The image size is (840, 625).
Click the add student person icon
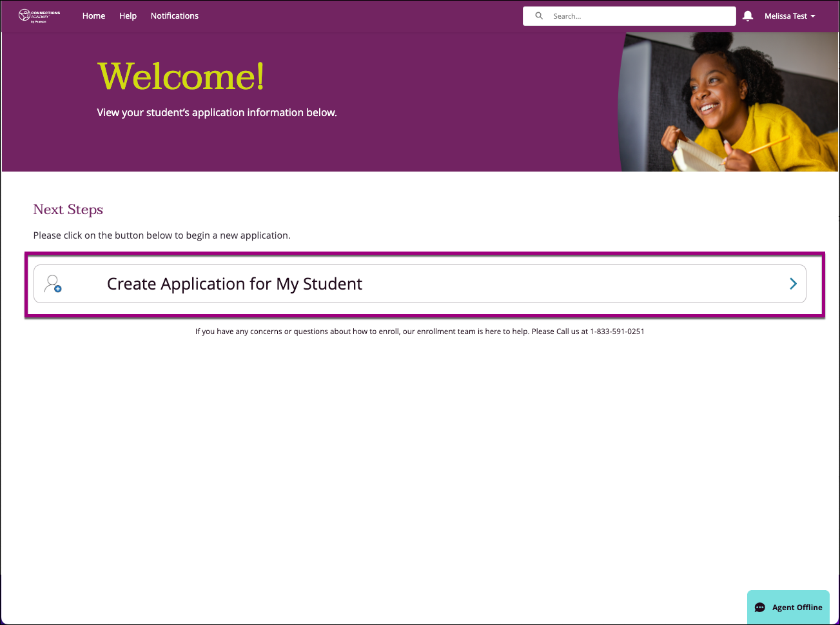52,284
